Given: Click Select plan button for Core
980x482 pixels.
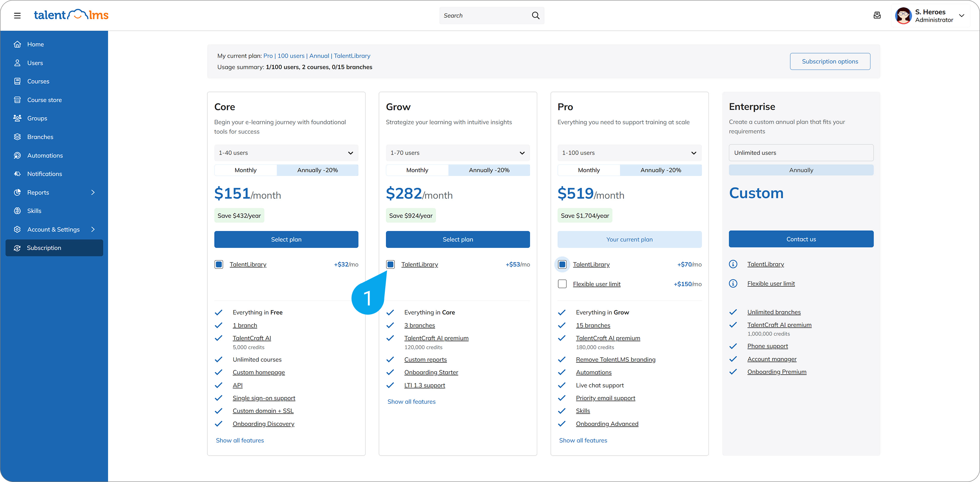Looking at the screenshot, I should [x=286, y=239].
